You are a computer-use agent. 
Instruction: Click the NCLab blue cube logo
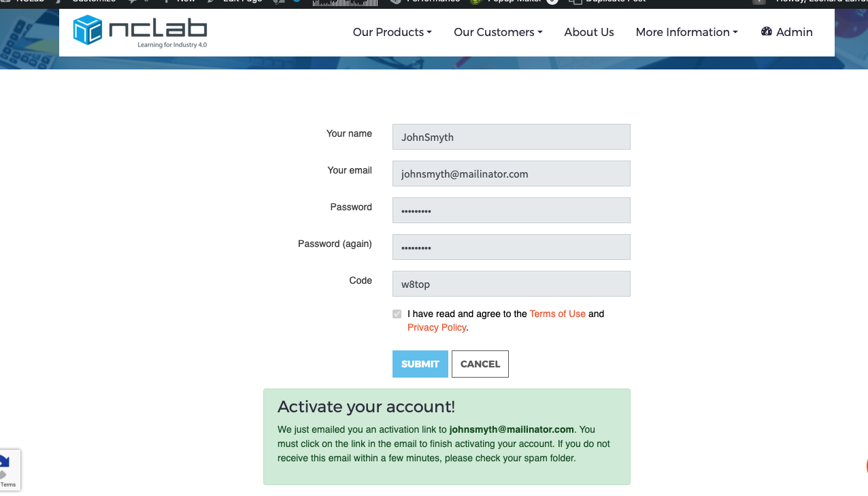point(87,31)
